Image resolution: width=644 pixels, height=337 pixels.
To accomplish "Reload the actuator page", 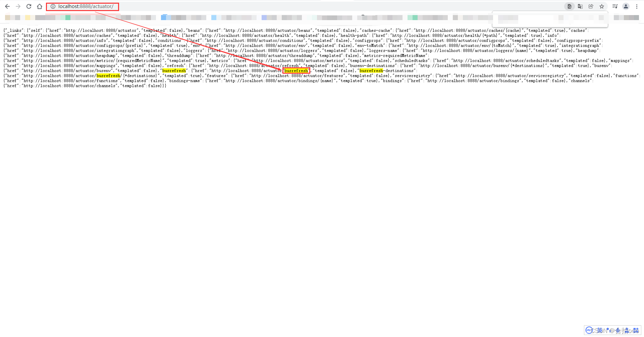I will click(x=29, y=6).
